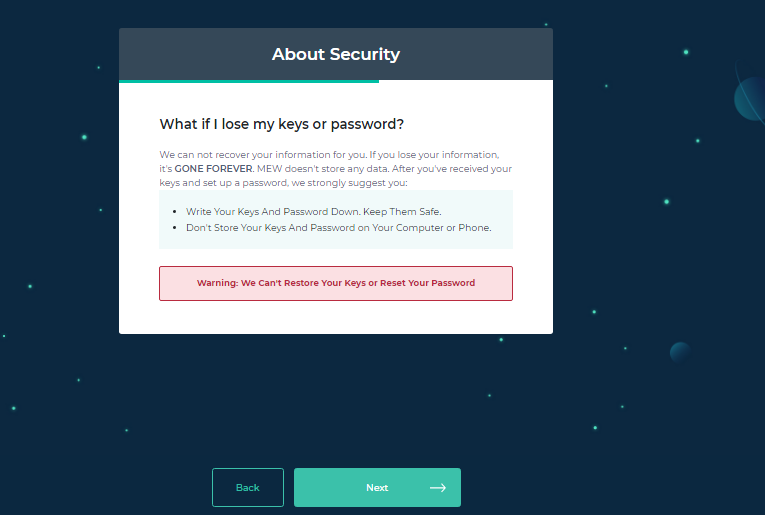Click the "About Security" header title
Screen dimensions: 765x515
tap(336, 54)
